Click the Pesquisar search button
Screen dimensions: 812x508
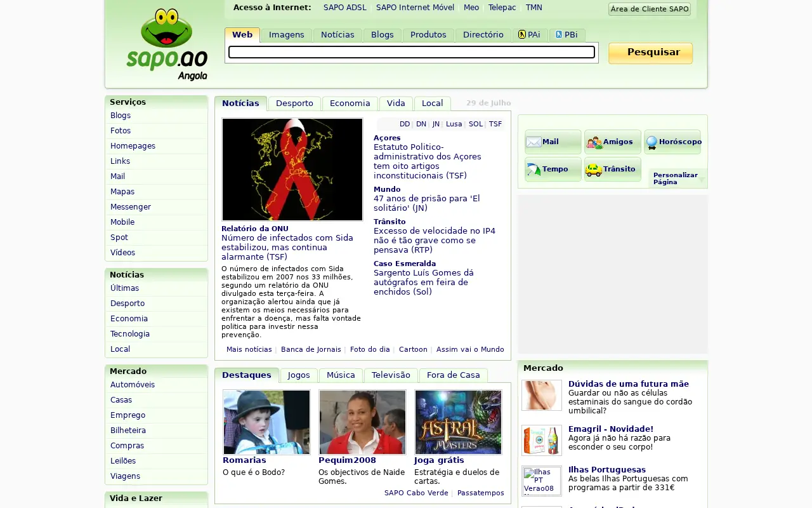650,53
